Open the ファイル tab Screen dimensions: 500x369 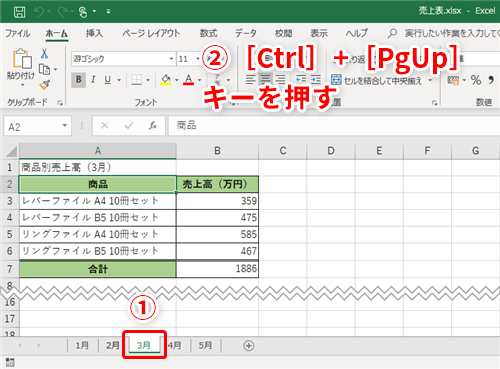17,33
